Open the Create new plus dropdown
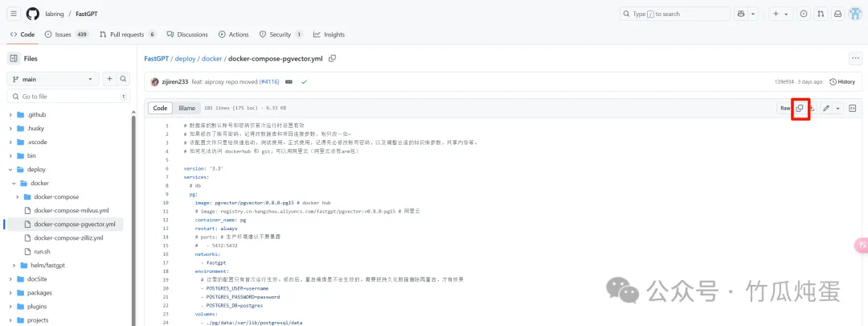This screenshot has width=868, height=326. [x=780, y=14]
